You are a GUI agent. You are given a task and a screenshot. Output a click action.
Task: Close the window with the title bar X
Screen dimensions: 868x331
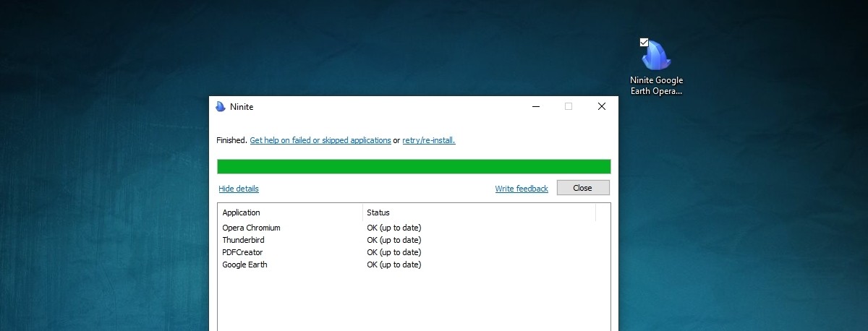601,107
